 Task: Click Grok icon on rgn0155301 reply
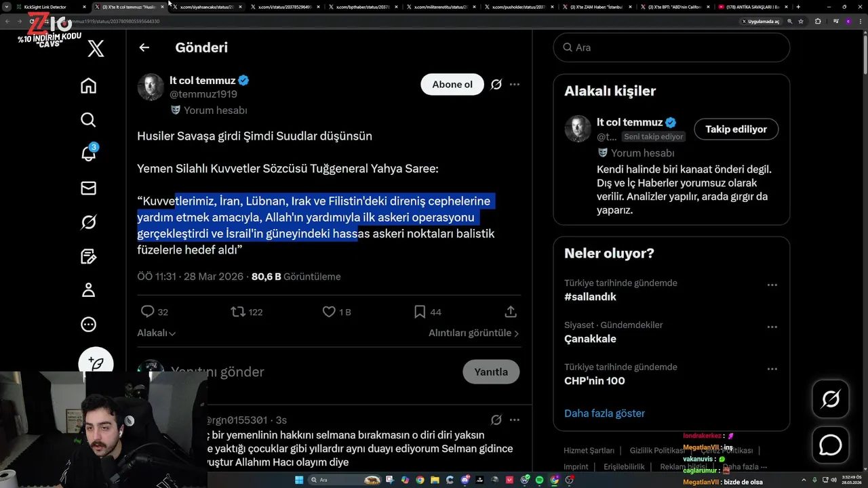coord(496,420)
